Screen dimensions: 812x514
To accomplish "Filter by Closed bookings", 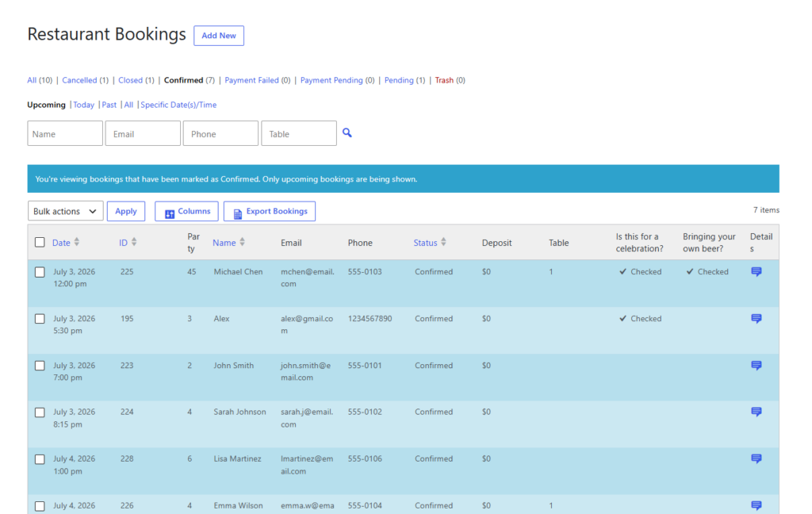I will 131,80.
